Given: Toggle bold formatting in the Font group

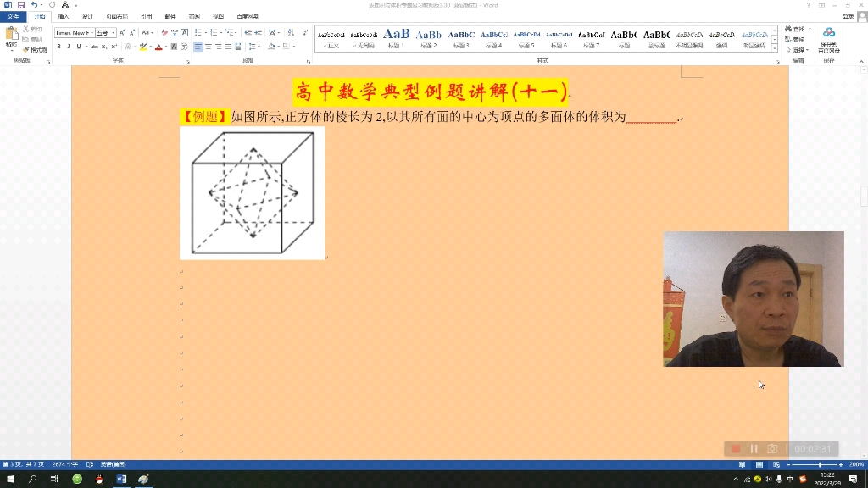Looking at the screenshot, I should coord(58,46).
